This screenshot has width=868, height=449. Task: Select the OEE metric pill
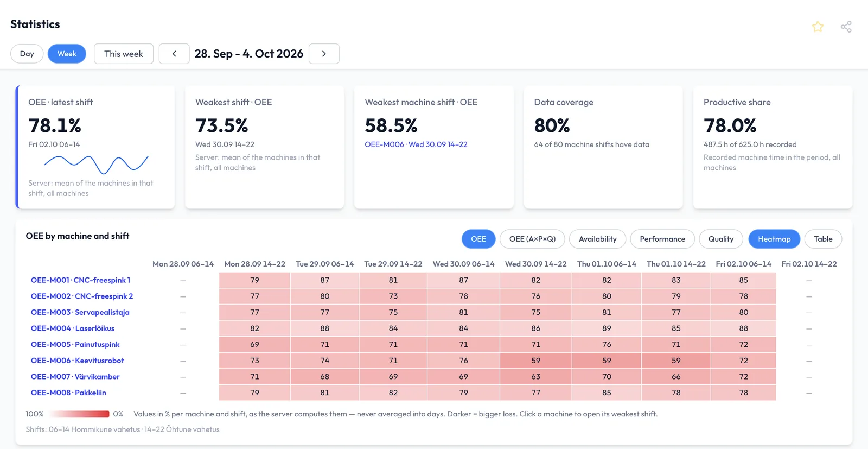(x=478, y=239)
